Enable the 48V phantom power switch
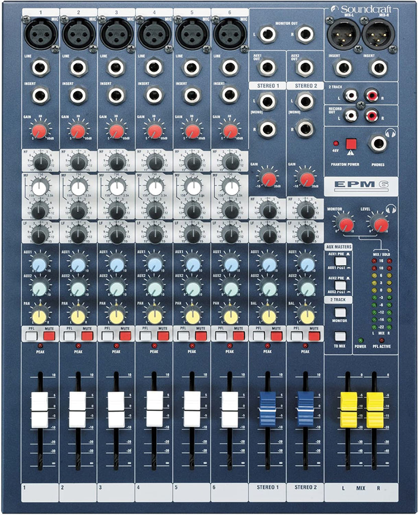Screen dimensions: 420x515 (350, 144)
